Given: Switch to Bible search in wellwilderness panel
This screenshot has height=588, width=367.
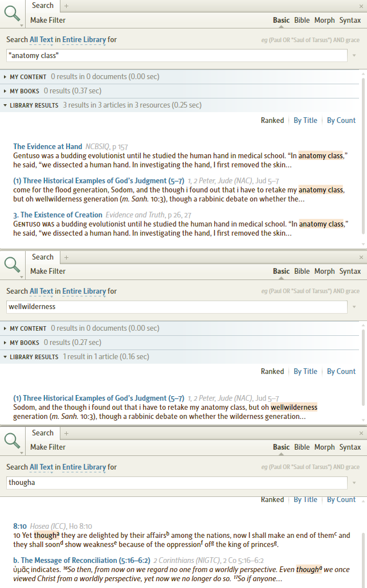Looking at the screenshot, I should coord(301,271).
